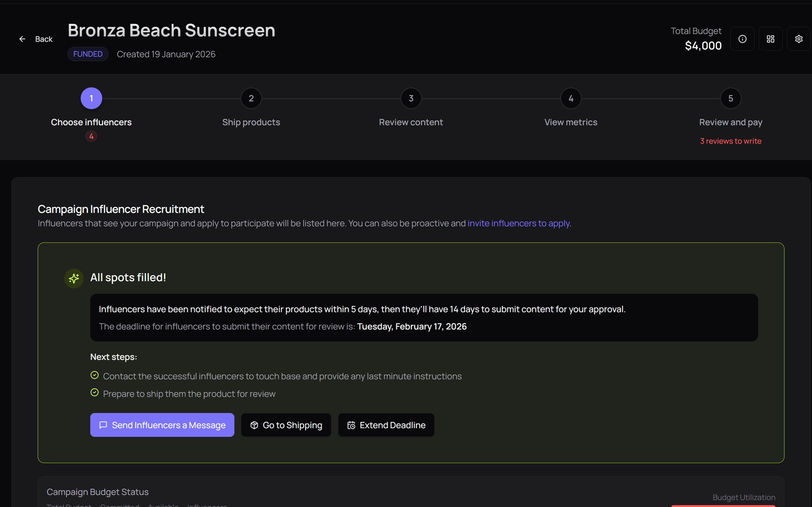Open the dashboard grid view icon
The height and width of the screenshot is (507, 812).
(x=770, y=39)
